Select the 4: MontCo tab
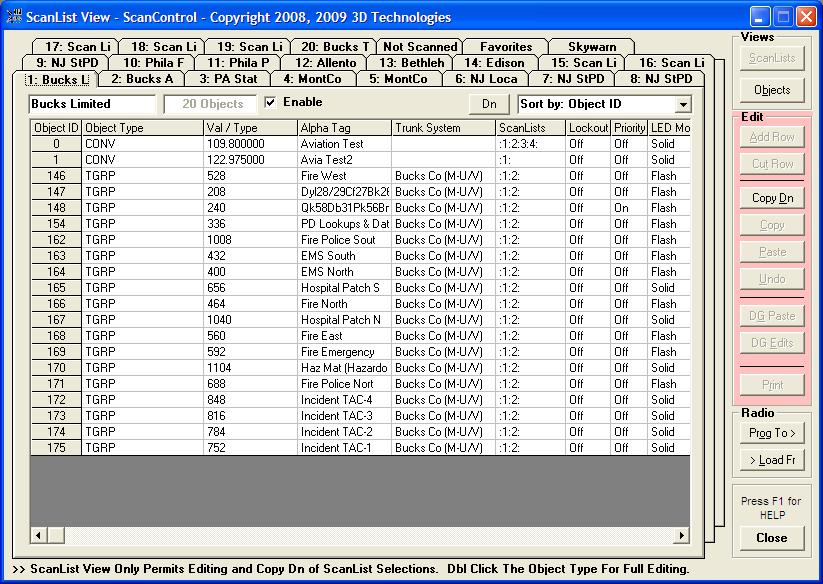This screenshot has height=584, width=823. pos(313,79)
